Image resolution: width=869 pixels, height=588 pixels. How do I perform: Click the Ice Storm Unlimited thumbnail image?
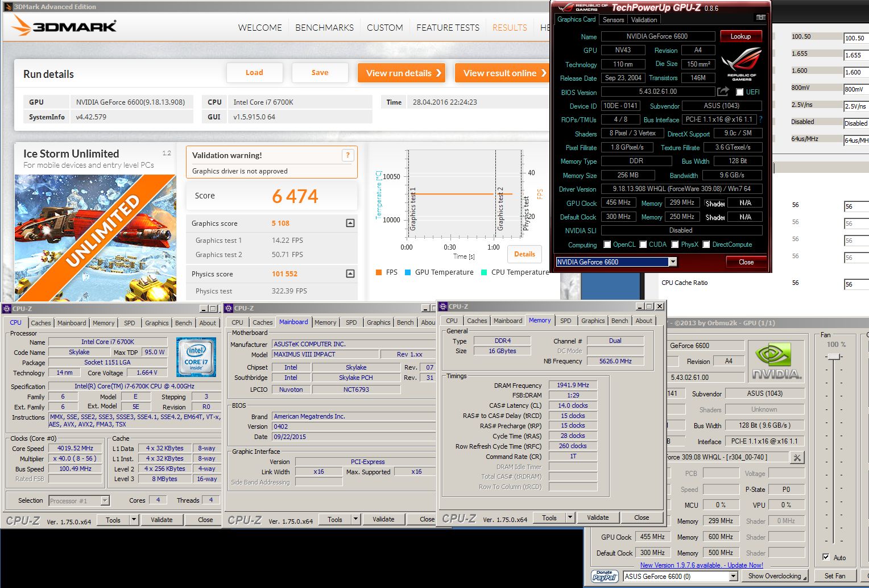click(96, 238)
